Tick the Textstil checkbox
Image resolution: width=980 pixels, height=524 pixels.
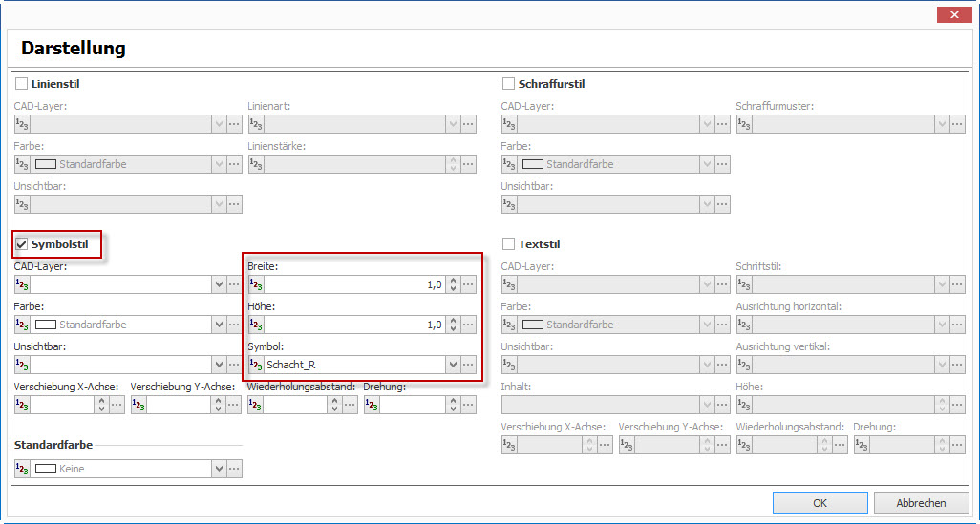(508, 244)
